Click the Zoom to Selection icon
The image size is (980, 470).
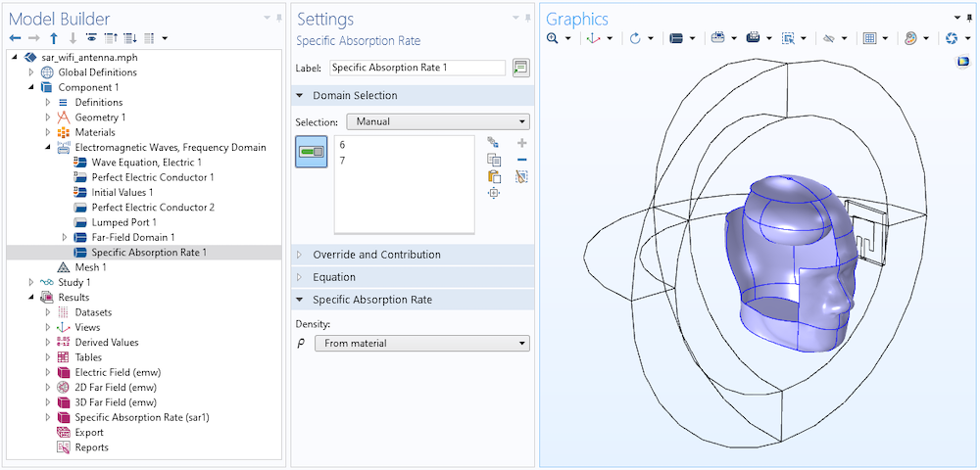pos(494,193)
